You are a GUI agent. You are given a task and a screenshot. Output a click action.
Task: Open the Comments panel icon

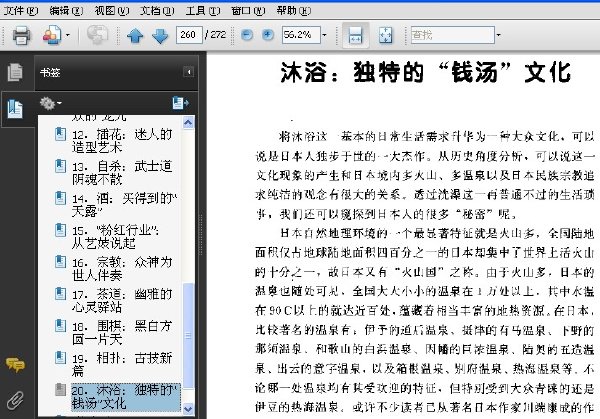click(x=15, y=365)
